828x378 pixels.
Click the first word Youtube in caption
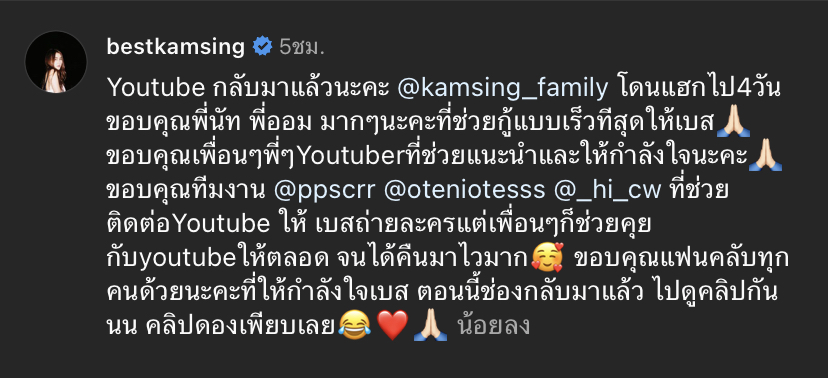coord(155,89)
